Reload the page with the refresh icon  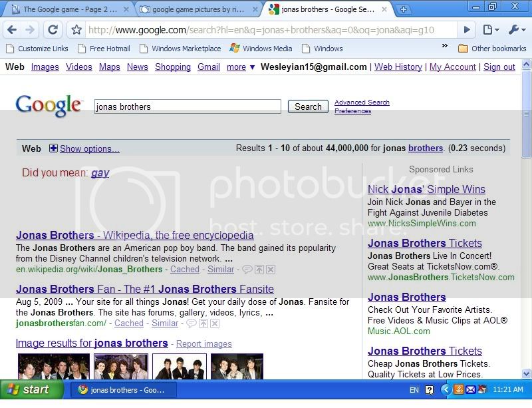tap(53, 30)
